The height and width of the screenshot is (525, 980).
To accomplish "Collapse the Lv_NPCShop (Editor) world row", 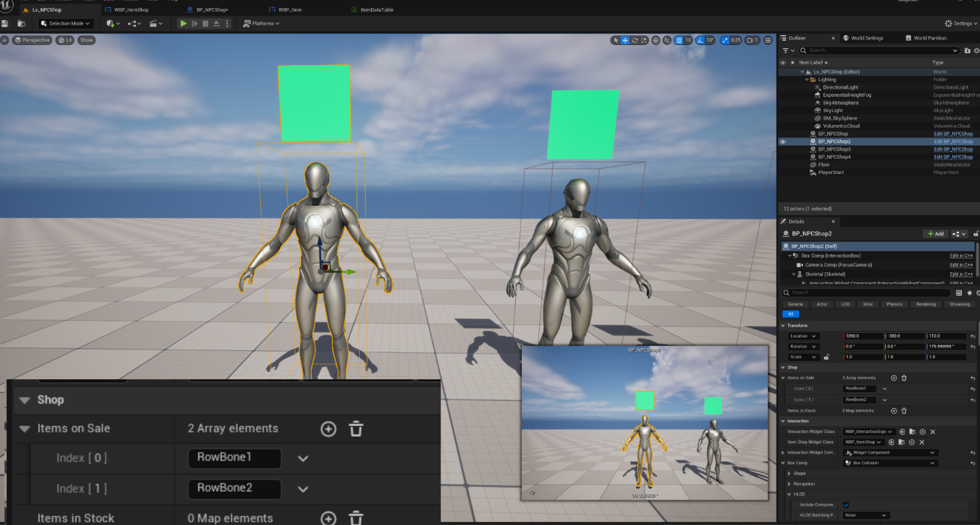I will [x=802, y=72].
